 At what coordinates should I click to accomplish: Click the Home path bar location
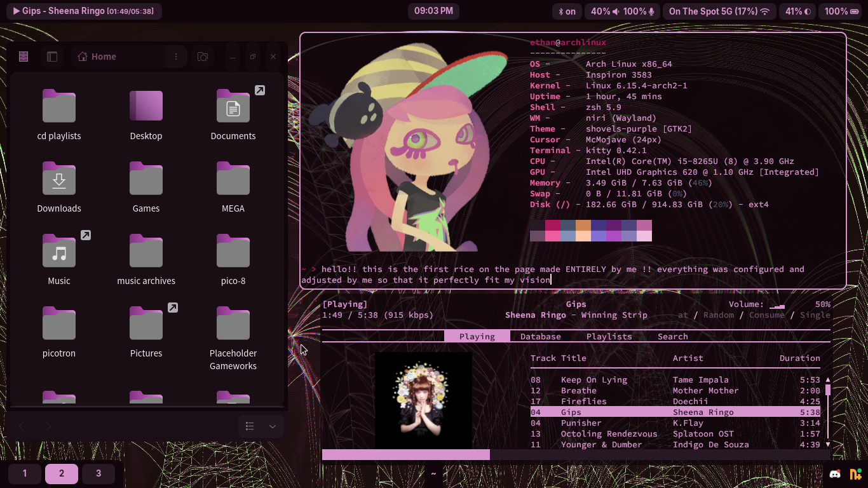tap(97, 57)
